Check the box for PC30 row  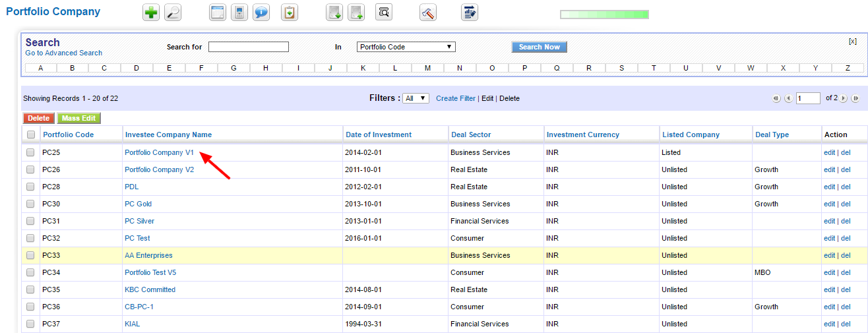[x=30, y=204]
